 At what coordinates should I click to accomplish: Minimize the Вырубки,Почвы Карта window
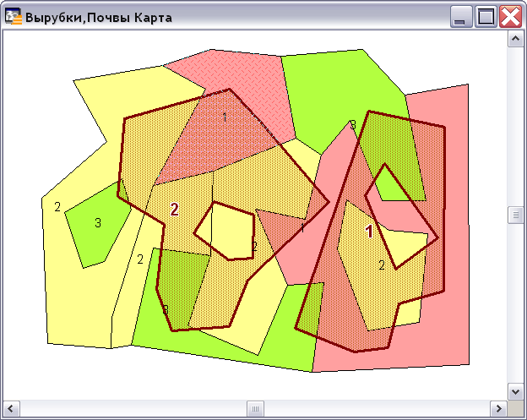(461, 16)
